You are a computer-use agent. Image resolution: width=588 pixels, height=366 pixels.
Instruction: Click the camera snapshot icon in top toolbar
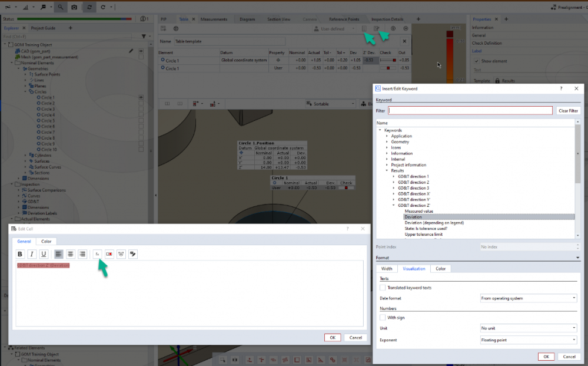[x=74, y=7]
